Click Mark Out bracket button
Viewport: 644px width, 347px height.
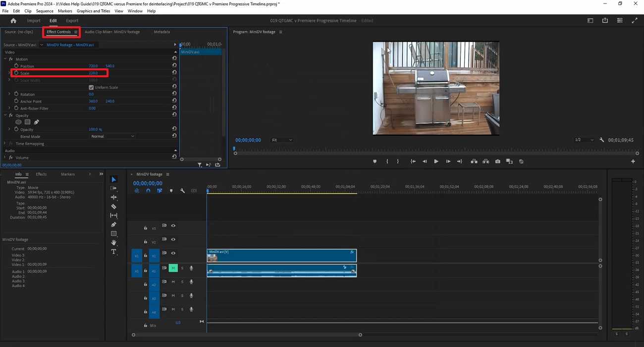click(398, 161)
